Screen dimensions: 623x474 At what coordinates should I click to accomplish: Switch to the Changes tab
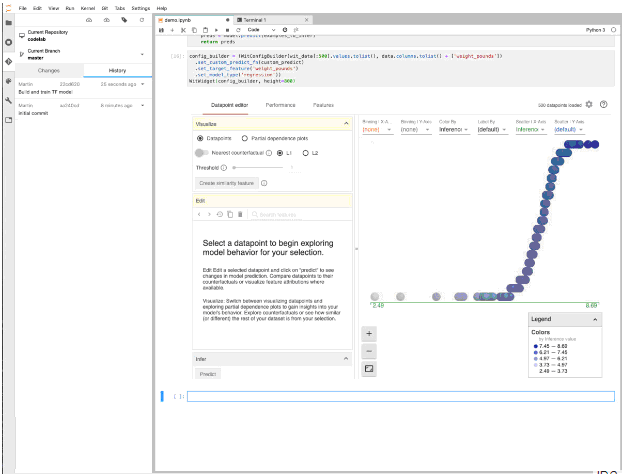(x=49, y=70)
